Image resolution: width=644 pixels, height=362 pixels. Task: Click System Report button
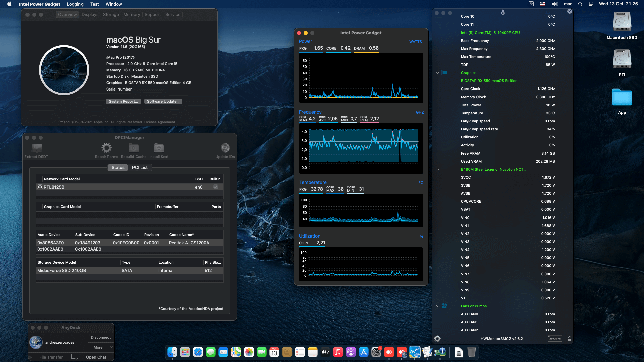point(123,101)
